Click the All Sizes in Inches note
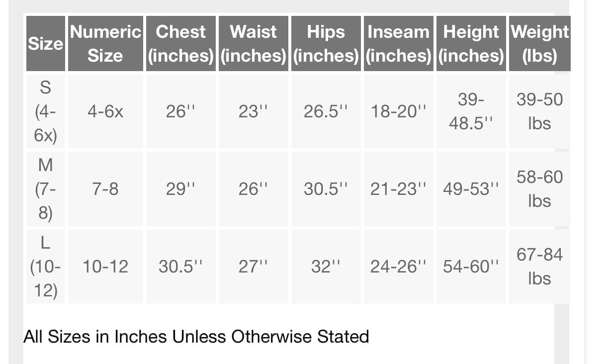This screenshot has width=608, height=364. tap(196, 337)
